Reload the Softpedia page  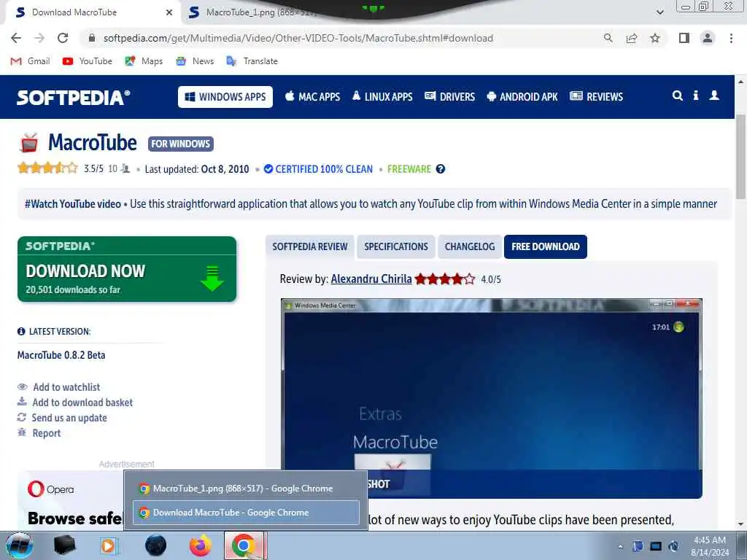[x=63, y=38]
